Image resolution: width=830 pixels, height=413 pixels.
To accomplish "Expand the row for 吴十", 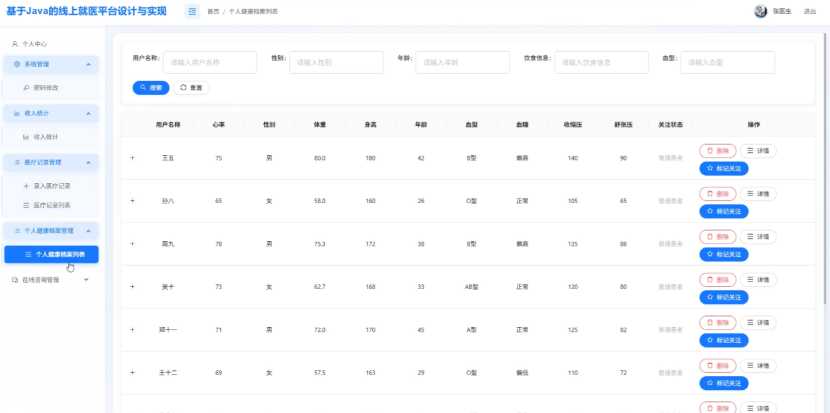I will point(132,286).
